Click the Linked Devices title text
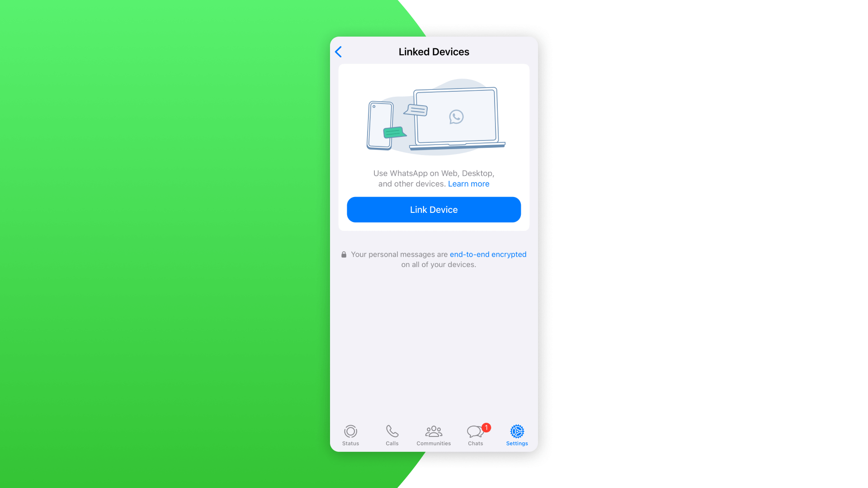 [x=434, y=52]
